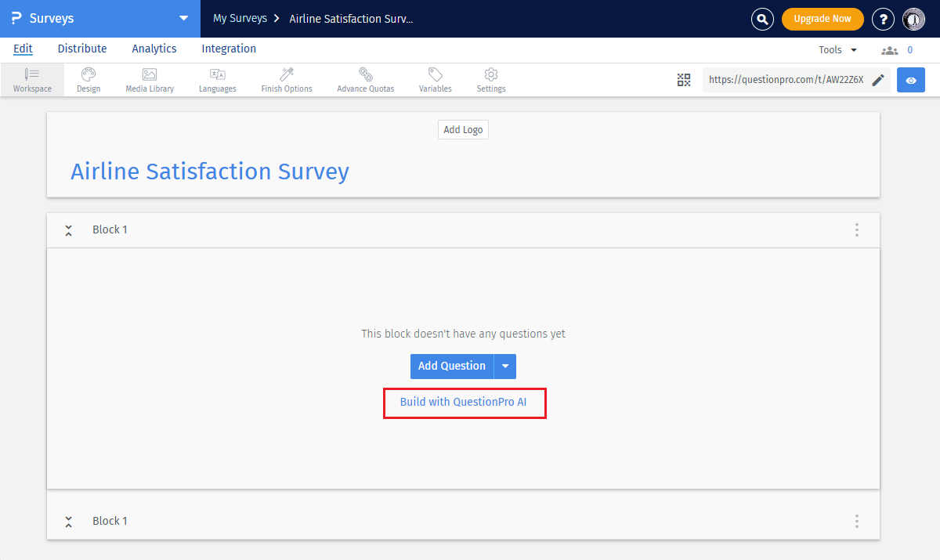The height and width of the screenshot is (560, 940).
Task: Open the help question mark icon
Action: 883,19
